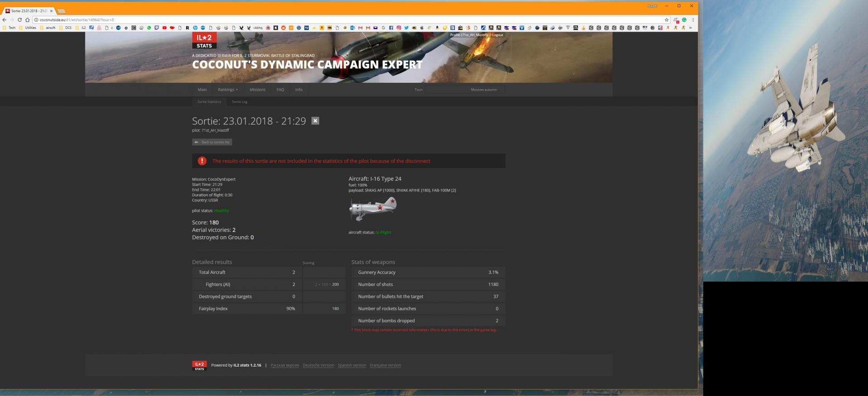Image resolution: width=868 pixels, height=396 pixels.
Task: Click the I-16 Type 24 aircraft image
Action: point(373,209)
